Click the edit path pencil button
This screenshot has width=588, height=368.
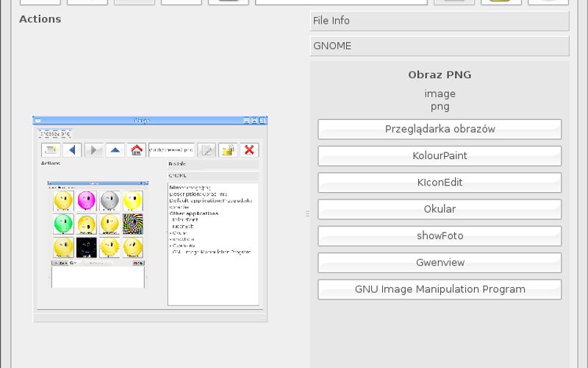tap(454, 2)
